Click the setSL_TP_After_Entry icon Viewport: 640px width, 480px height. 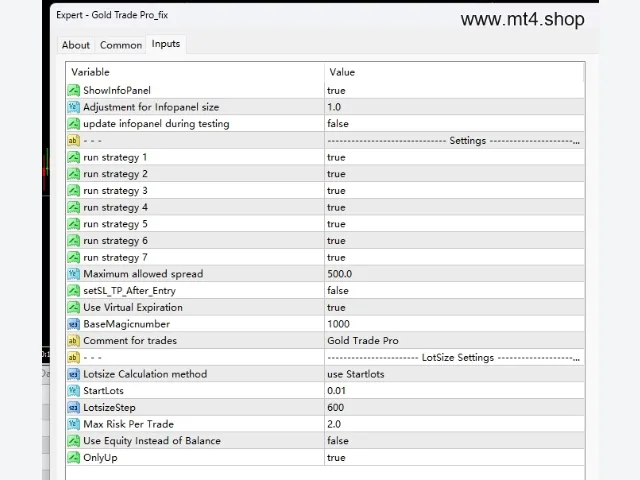pos(73,291)
